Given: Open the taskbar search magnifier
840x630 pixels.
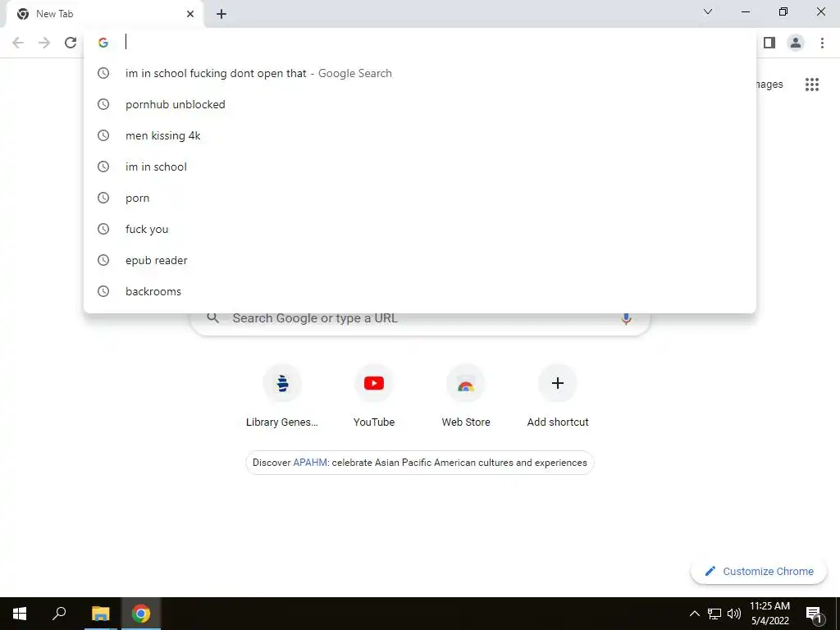Looking at the screenshot, I should coord(59,614).
